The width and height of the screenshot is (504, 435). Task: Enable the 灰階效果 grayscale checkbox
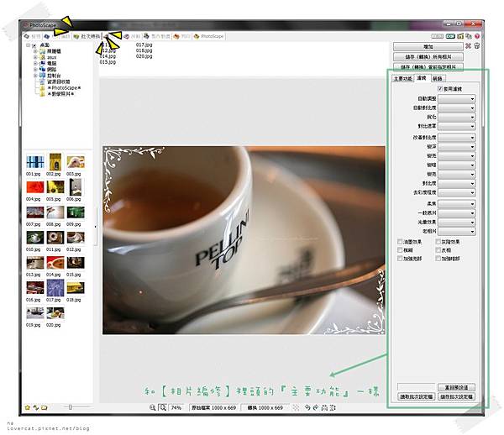[x=438, y=242]
